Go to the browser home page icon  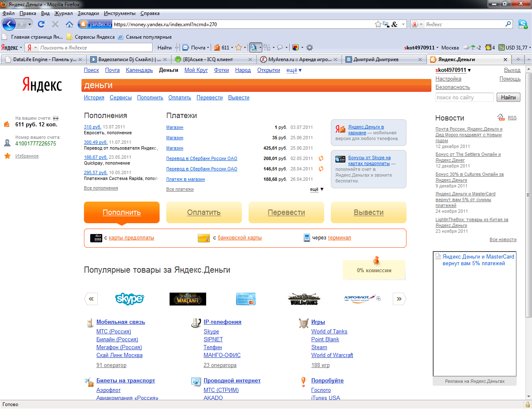pos(69,24)
